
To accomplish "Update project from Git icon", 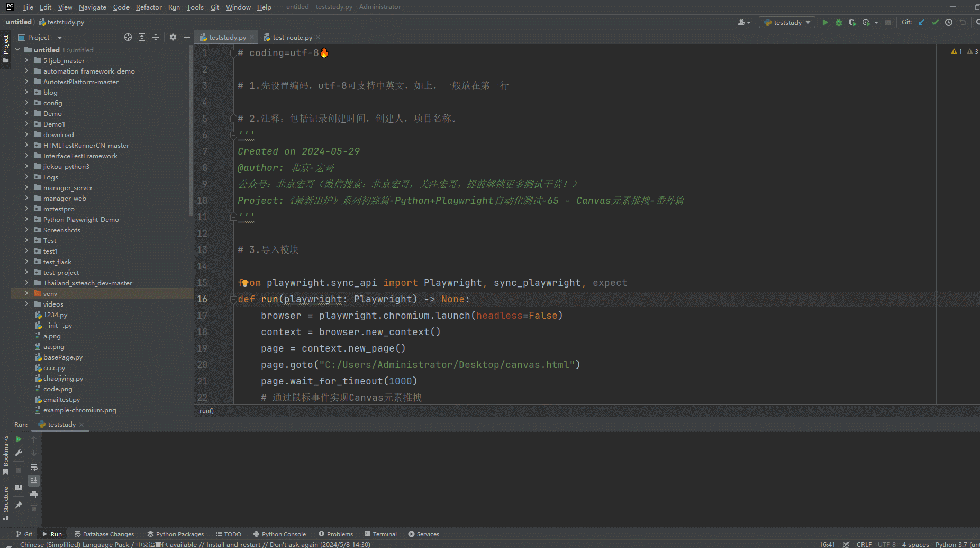I will (921, 22).
